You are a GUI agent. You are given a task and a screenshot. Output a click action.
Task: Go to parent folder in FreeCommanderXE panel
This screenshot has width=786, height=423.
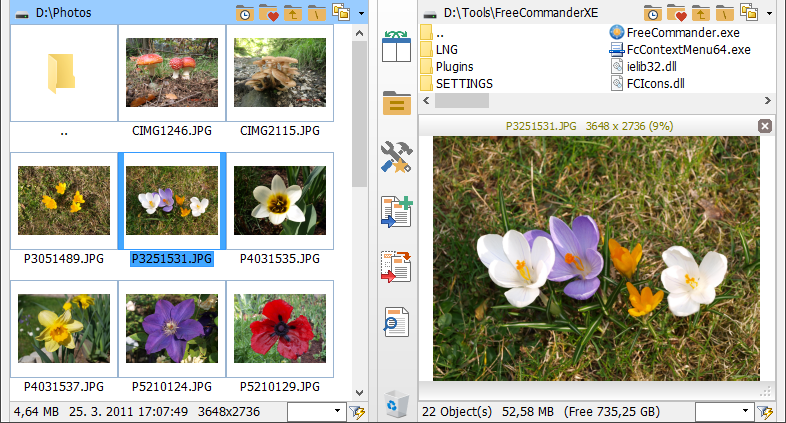pyautogui.click(x=700, y=13)
